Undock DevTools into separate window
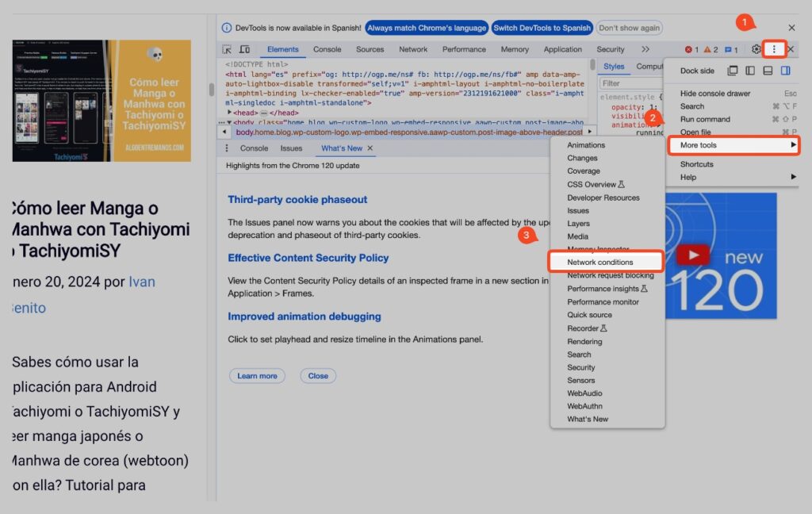 click(x=732, y=71)
